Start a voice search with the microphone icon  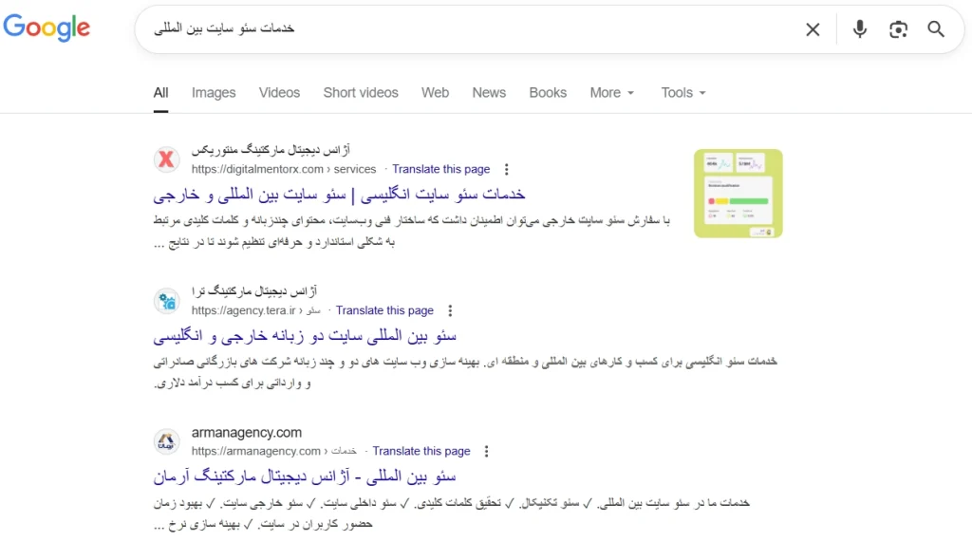[859, 29]
